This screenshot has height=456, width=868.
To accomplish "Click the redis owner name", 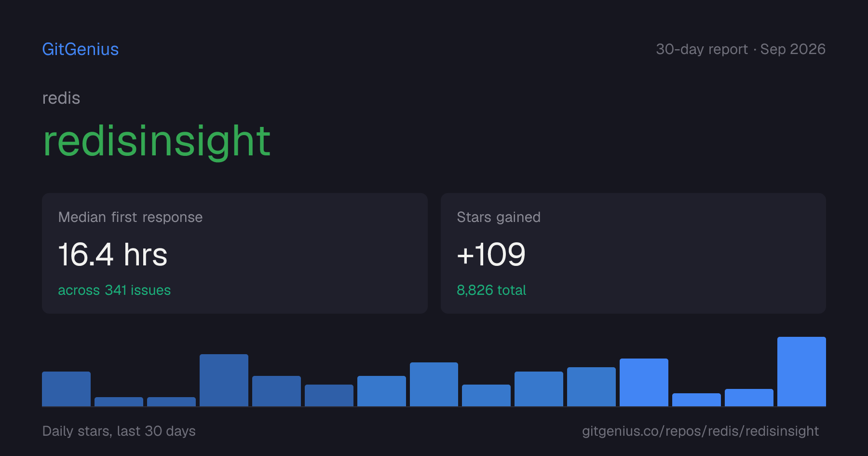I will click(x=61, y=98).
